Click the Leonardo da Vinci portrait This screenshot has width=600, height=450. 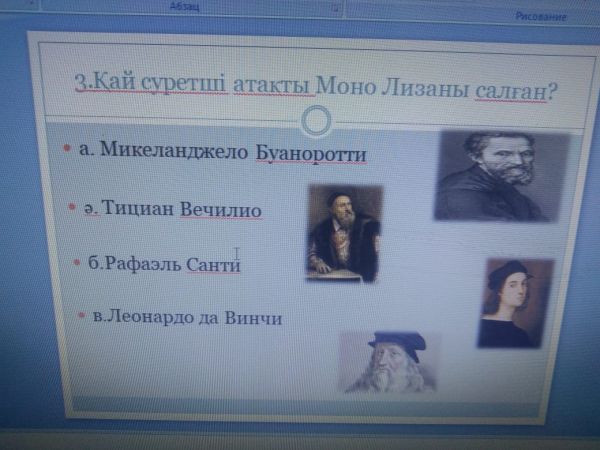click(390, 361)
